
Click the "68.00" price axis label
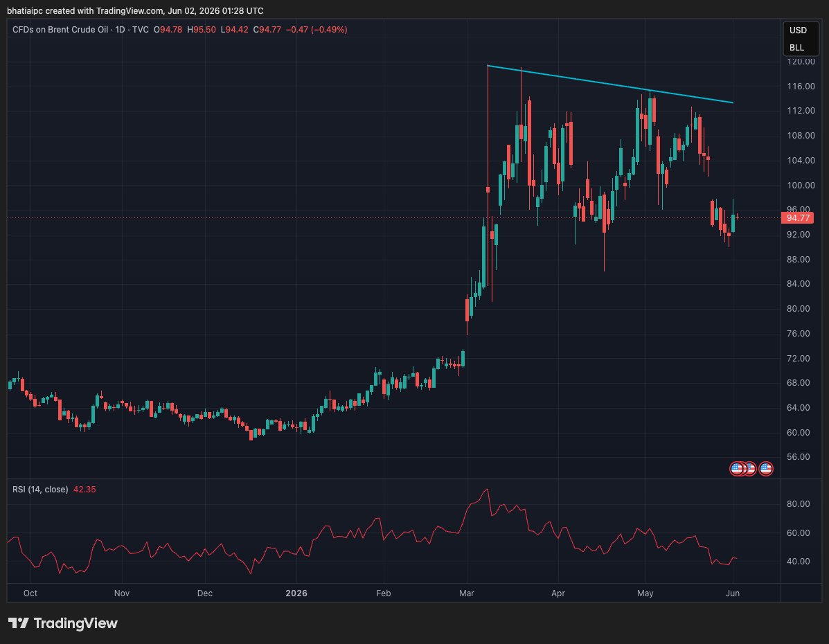pos(799,383)
